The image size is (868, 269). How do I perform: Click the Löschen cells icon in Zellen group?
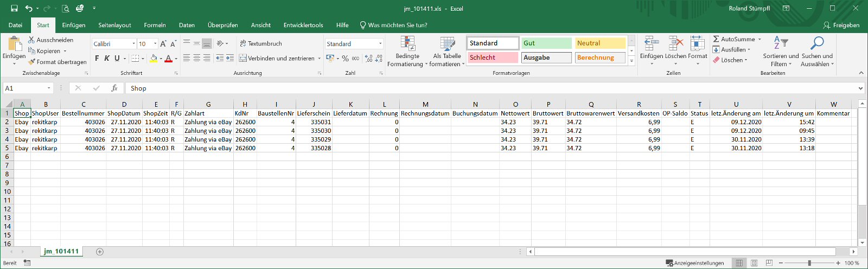pyautogui.click(x=675, y=43)
